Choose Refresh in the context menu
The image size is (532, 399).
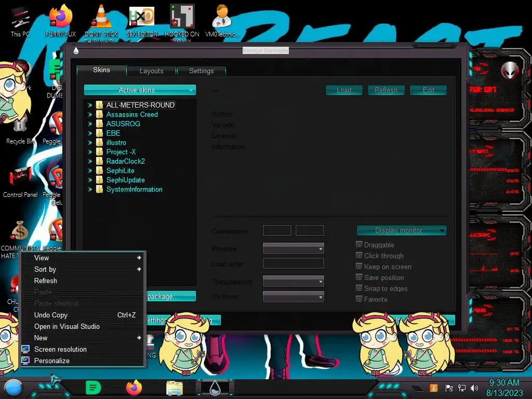click(x=84, y=281)
